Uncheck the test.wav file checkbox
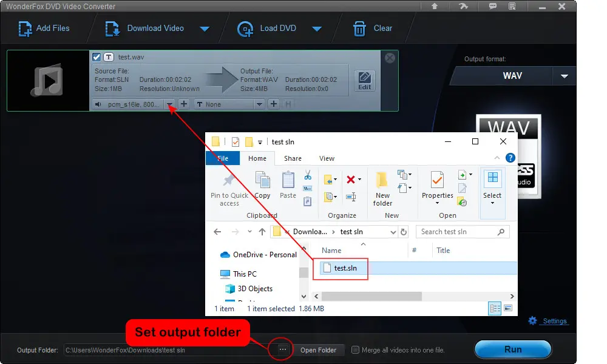This screenshot has height=364, width=607. [x=97, y=57]
